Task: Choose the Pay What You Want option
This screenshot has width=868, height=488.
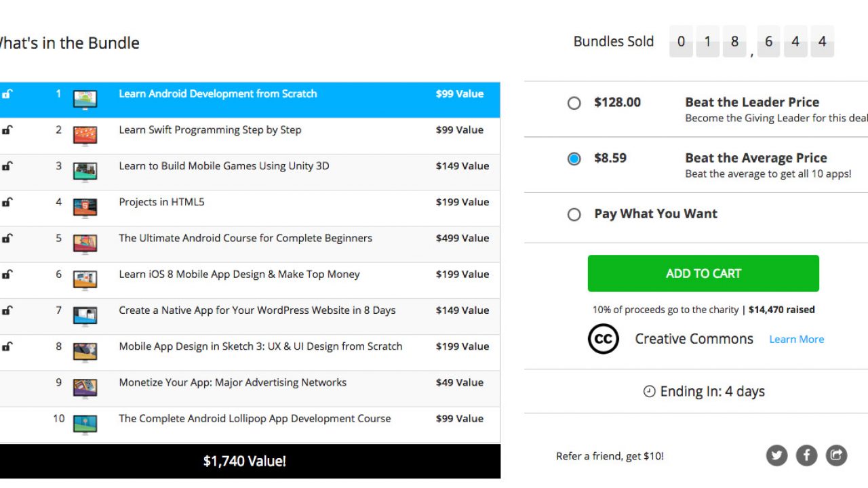Action: pos(574,214)
